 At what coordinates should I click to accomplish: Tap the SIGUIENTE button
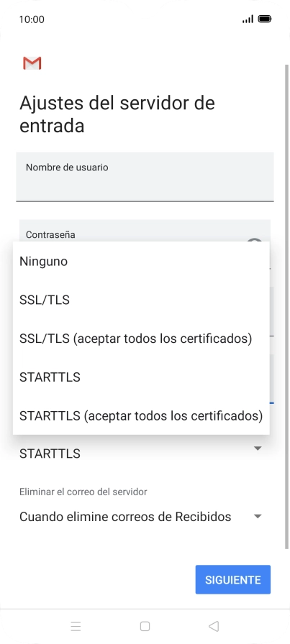tap(233, 579)
